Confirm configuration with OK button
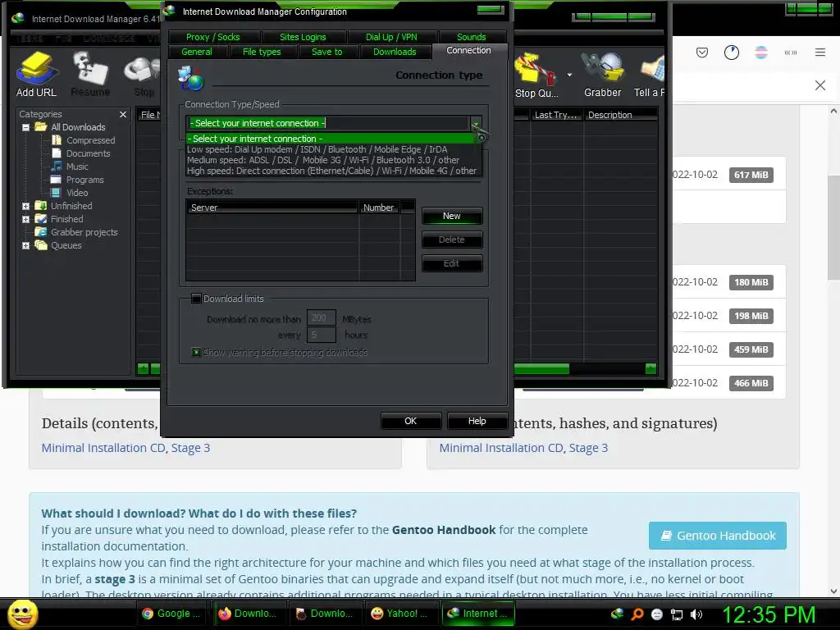This screenshot has width=840, height=630. tap(411, 421)
